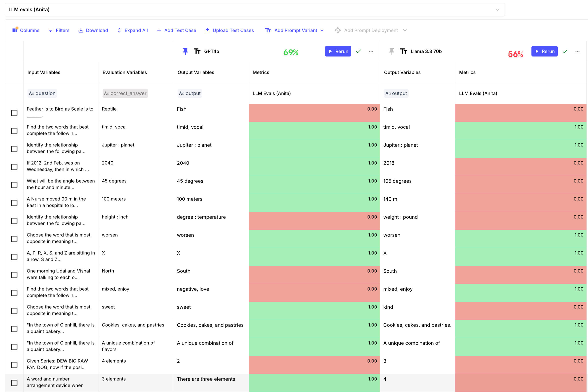Click the Download icon

(x=81, y=30)
